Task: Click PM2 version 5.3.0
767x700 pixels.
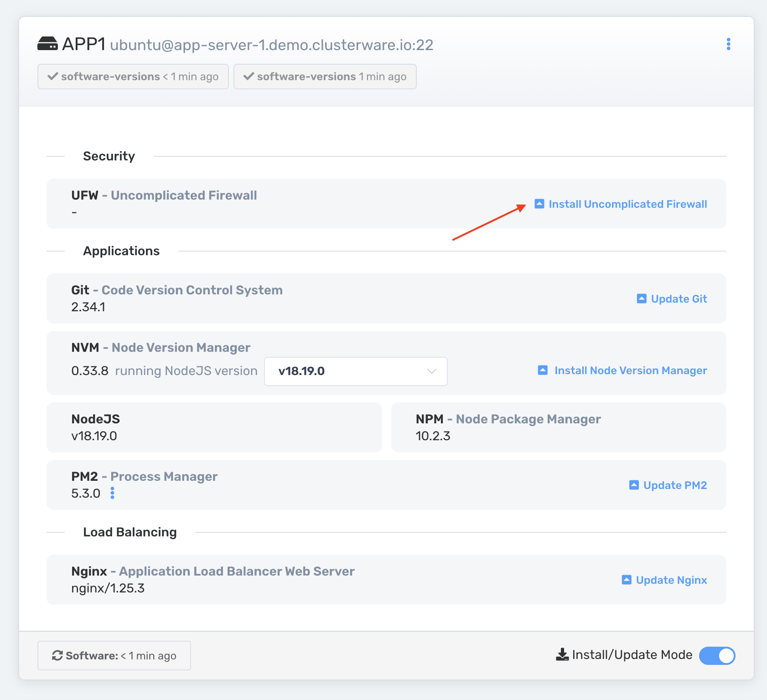Action: (86, 493)
